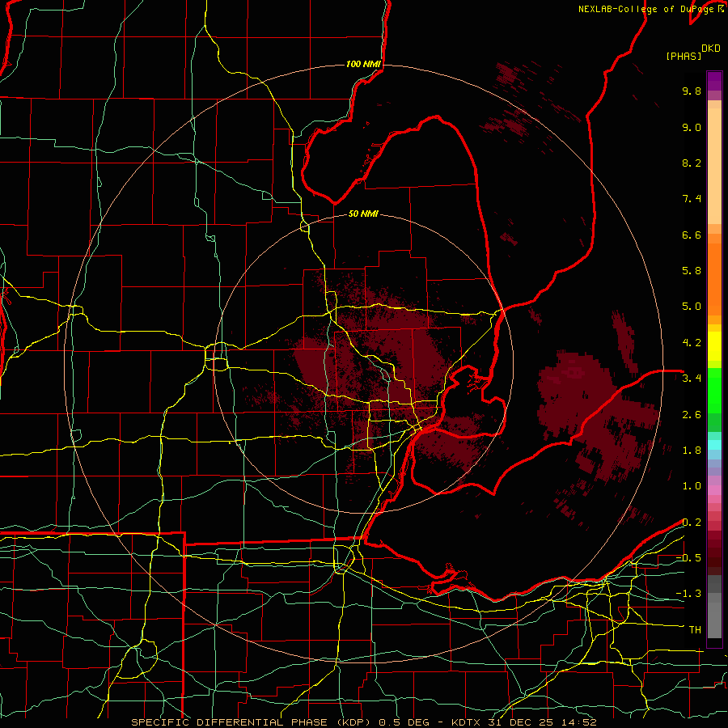Click the 9.0 value on color scale
Screen dimensions: 728x728
click(692, 127)
